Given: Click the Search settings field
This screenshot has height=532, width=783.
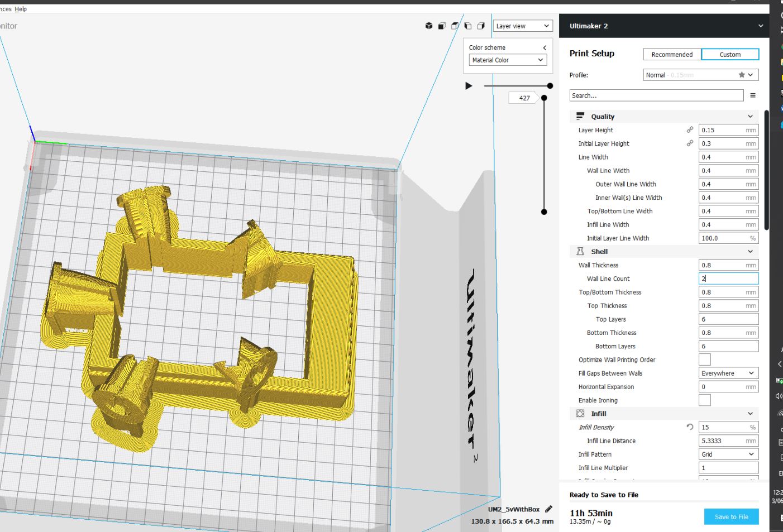Looking at the screenshot, I should [x=656, y=95].
